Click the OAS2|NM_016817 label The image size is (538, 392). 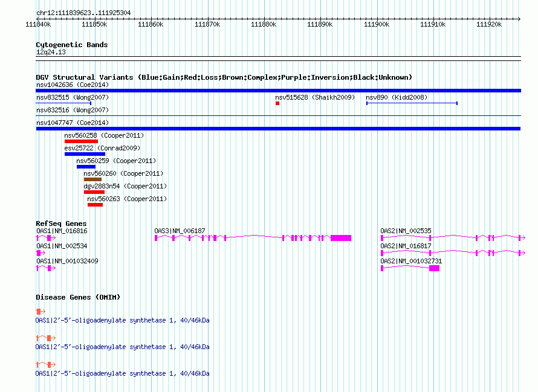(x=406, y=246)
